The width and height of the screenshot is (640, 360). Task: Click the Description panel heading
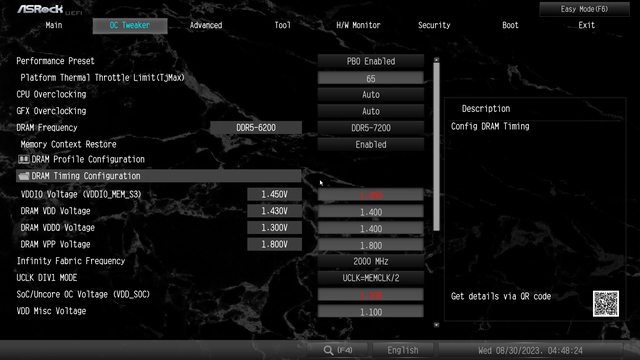pyautogui.click(x=486, y=109)
